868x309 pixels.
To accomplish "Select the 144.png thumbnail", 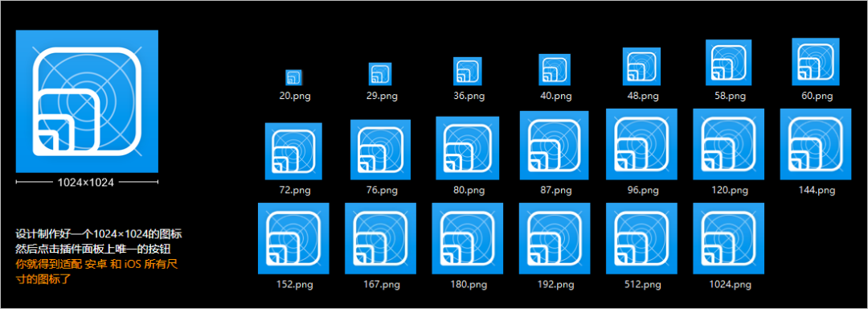I will pos(816,145).
